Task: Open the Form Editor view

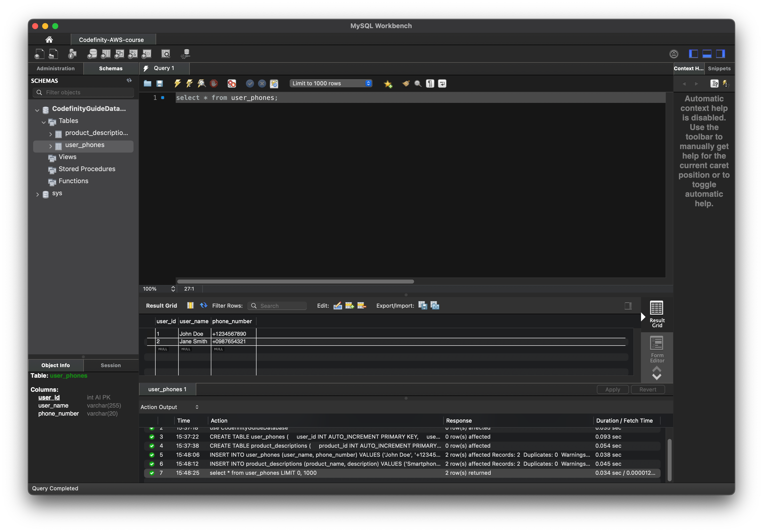Action: (657, 350)
